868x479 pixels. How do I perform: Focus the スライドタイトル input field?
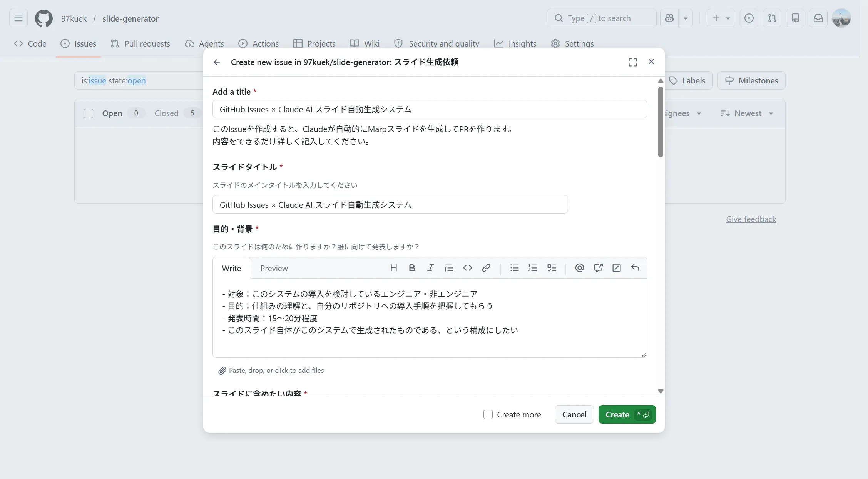point(390,204)
